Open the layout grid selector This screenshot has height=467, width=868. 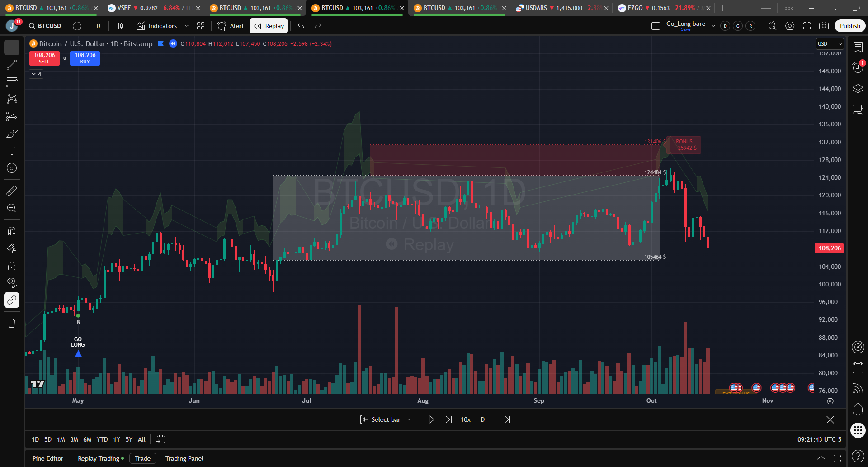click(x=201, y=26)
